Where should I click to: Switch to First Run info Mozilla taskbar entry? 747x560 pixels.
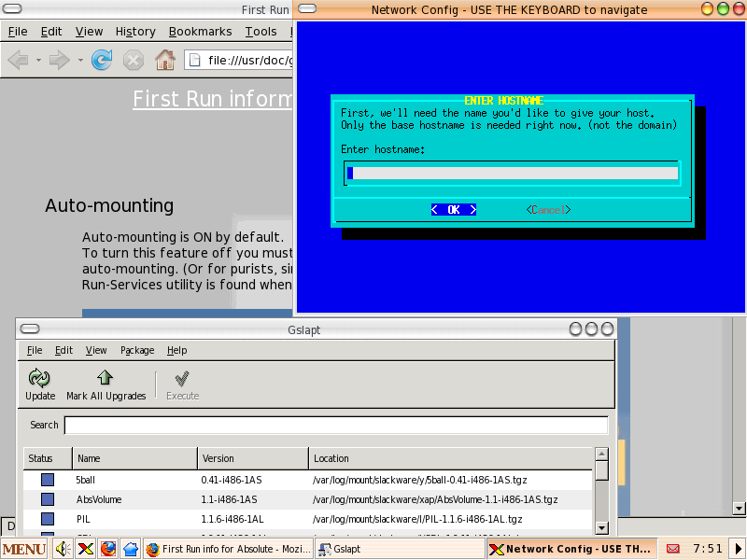pos(228,549)
